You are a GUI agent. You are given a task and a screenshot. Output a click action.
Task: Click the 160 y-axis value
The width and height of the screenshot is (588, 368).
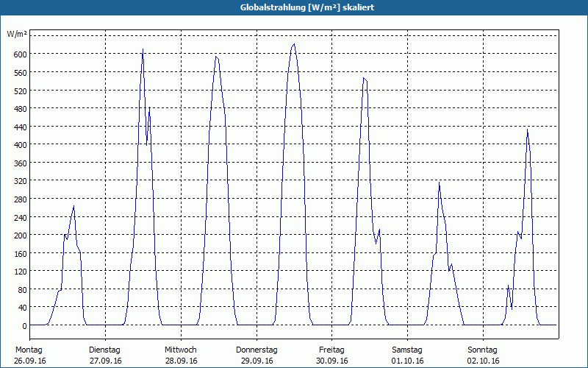tap(20, 254)
